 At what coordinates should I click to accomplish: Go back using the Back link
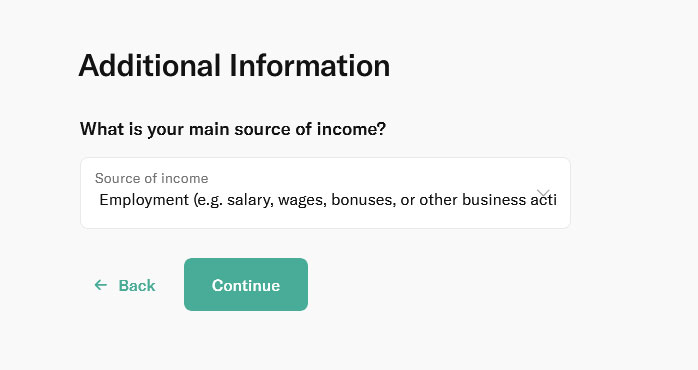coord(125,285)
